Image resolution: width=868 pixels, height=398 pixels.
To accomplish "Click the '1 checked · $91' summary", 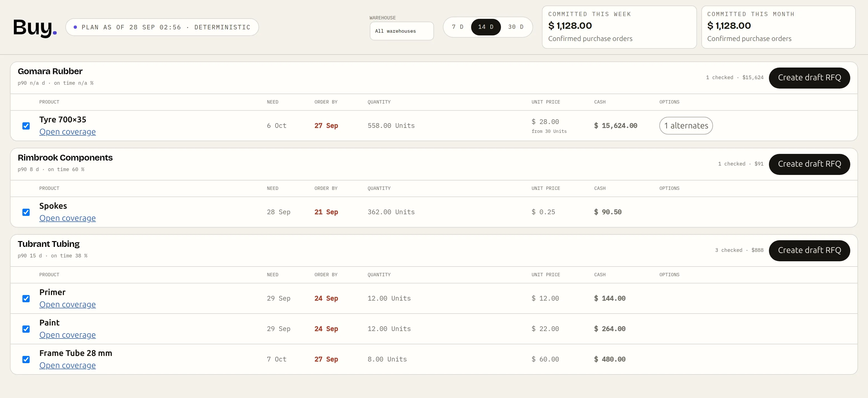I will (x=741, y=164).
